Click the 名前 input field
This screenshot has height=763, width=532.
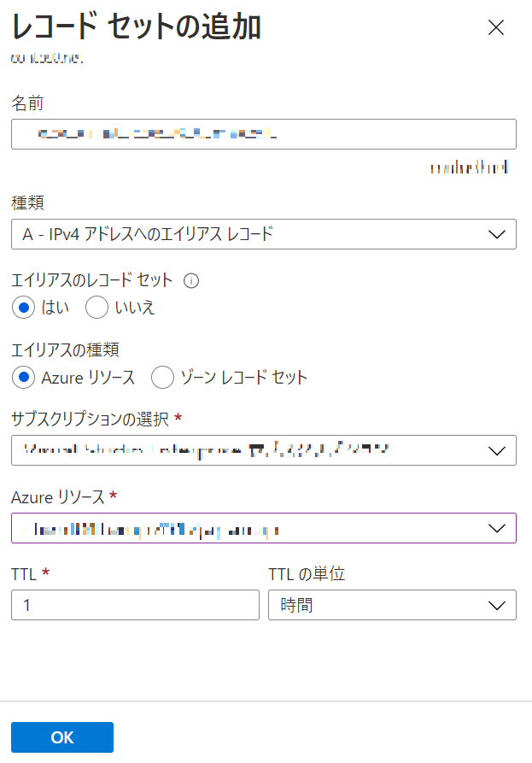264,134
